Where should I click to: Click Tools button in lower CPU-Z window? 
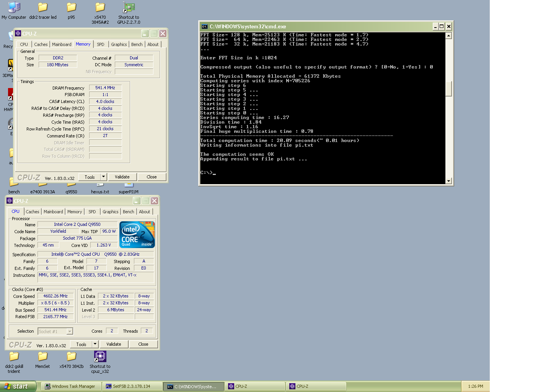click(81, 344)
